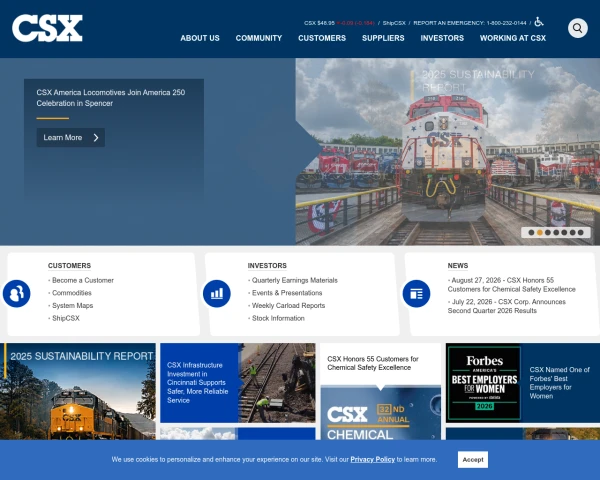Open the Stock Information link
The width and height of the screenshot is (600, 480).
[278, 318]
